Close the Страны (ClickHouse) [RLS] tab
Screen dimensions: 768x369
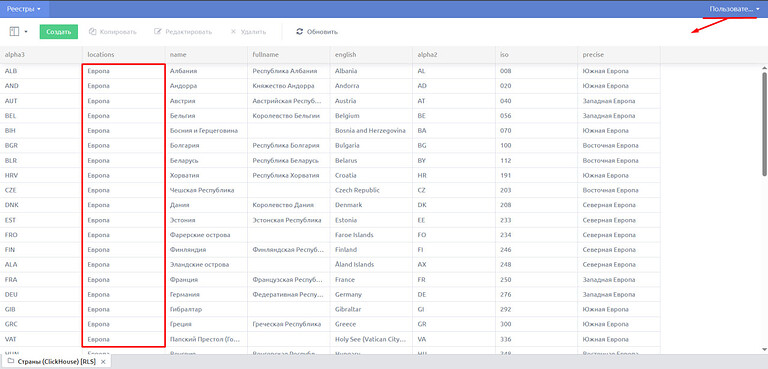click(103, 362)
